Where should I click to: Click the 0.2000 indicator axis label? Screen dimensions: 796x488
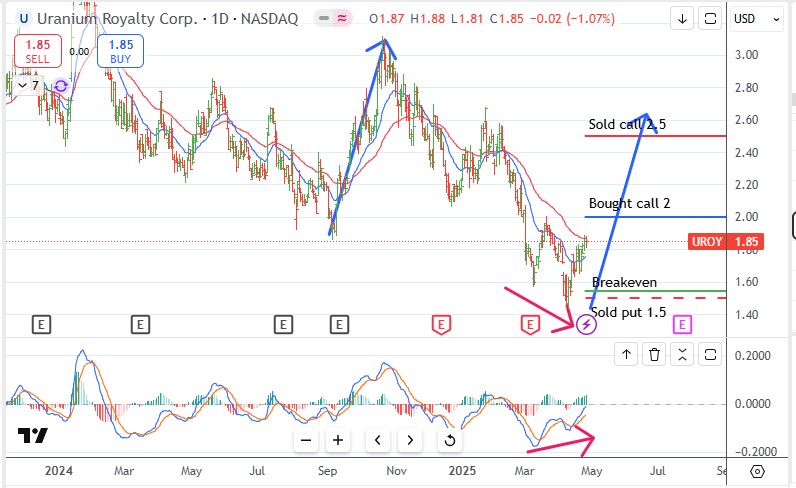752,355
